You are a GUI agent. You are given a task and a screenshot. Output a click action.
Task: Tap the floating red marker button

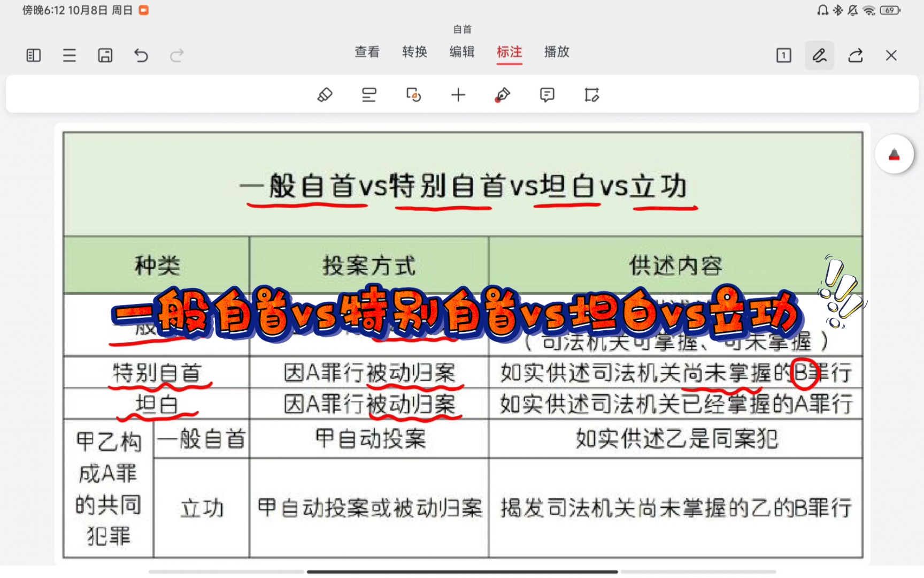coord(894,155)
